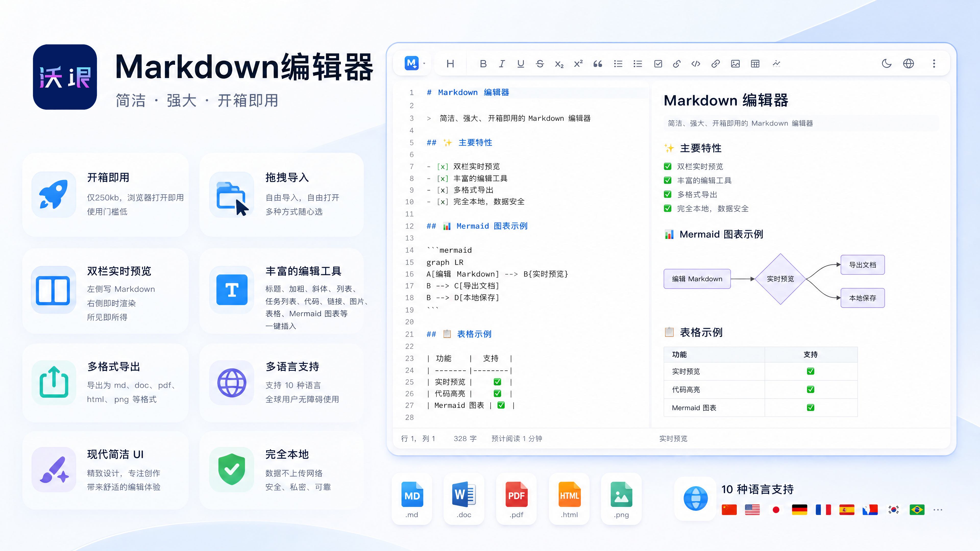
Task: Toggle dark mode with the moon icon
Action: pos(886,64)
